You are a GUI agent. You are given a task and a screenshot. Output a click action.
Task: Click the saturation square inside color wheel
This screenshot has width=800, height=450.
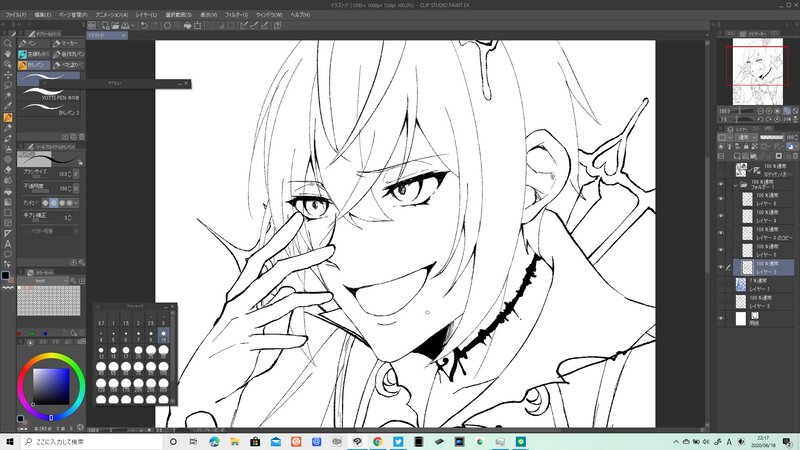51,386
